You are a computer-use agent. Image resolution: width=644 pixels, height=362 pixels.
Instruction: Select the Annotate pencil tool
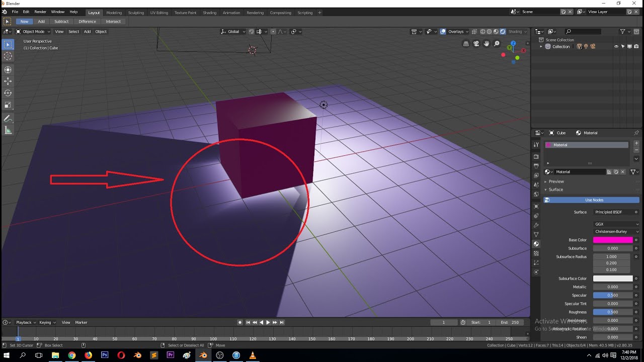(x=8, y=119)
